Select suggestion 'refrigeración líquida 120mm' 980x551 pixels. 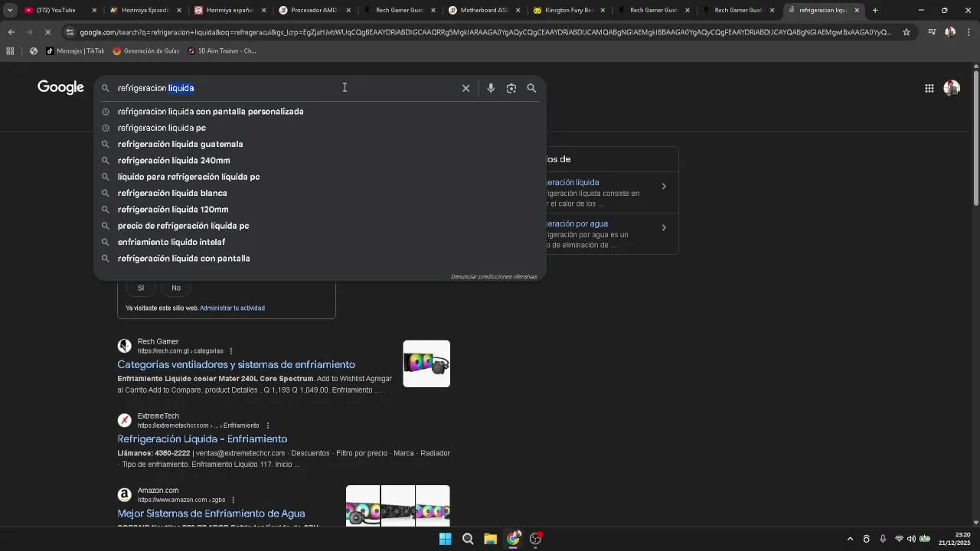pyautogui.click(x=320, y=210)
